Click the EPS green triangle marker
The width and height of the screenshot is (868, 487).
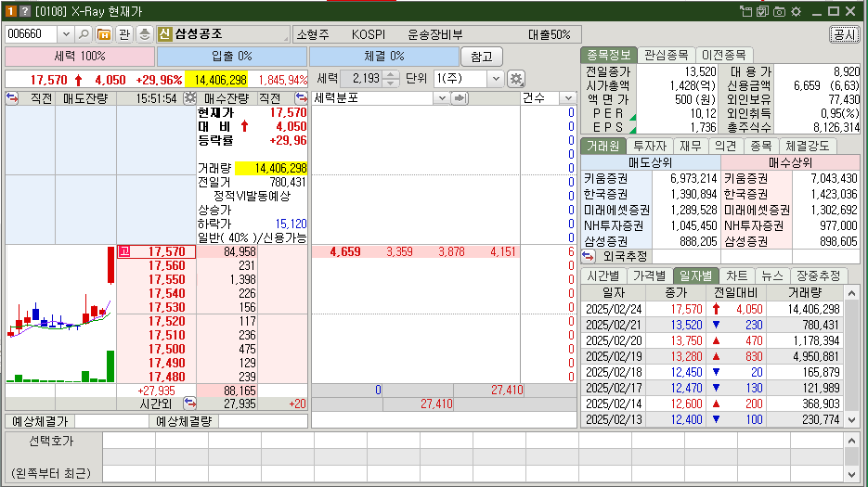coord(632,130)
